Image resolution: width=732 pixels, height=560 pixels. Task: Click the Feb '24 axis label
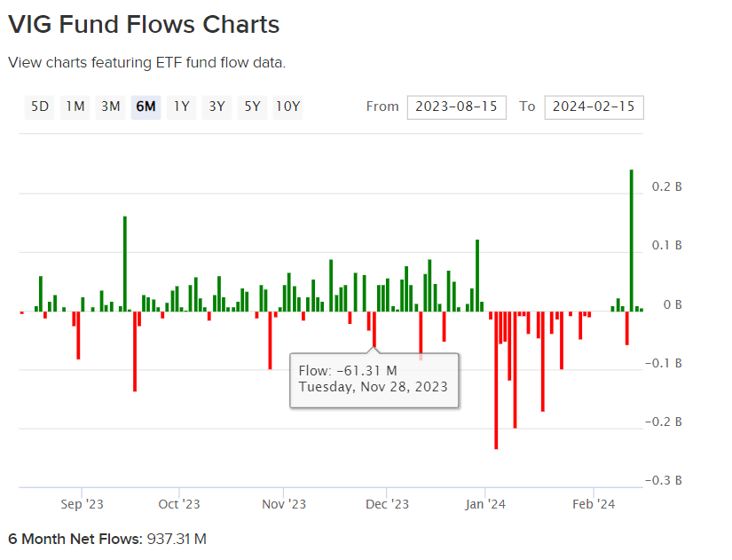click(x=594, y=503)
